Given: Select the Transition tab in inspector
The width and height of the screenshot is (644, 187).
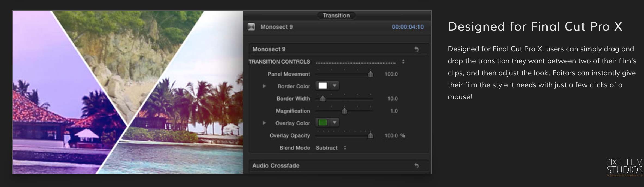Looking at the screenshot, I should [x=336, y=16].
